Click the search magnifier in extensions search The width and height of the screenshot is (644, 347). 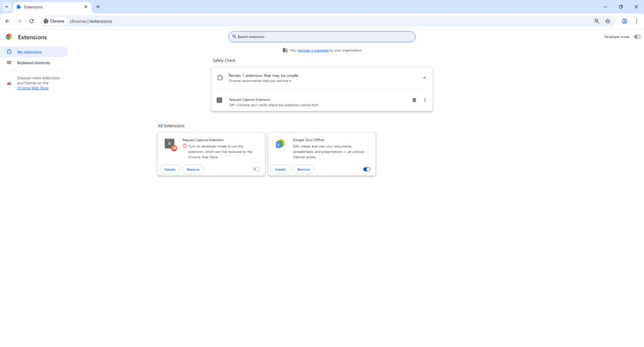(x=234, y=37)
